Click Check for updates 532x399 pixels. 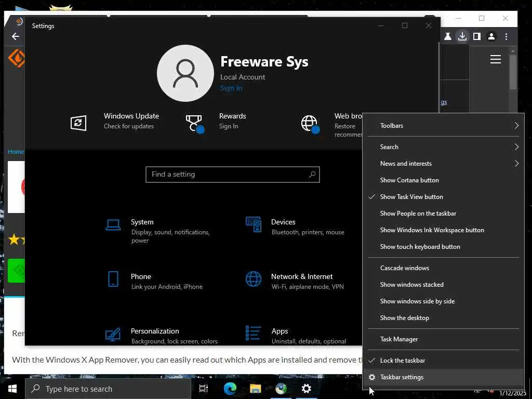point(129,126)
